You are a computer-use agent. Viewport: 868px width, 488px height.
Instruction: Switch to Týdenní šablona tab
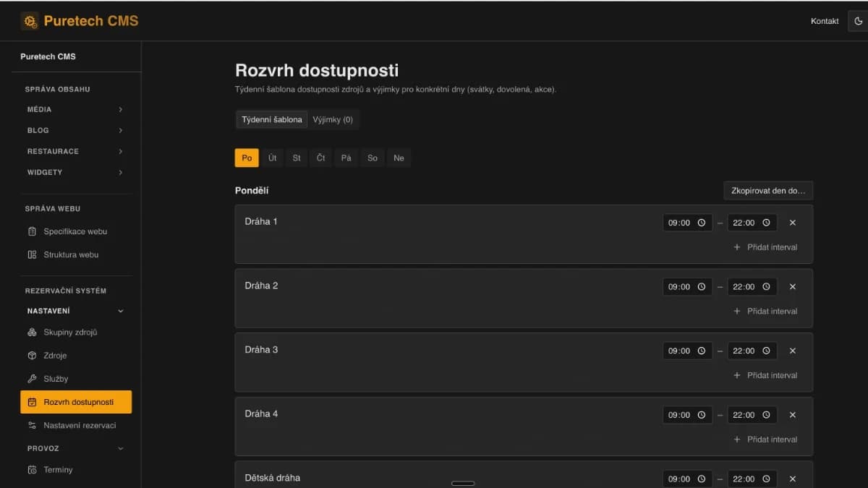272,119
